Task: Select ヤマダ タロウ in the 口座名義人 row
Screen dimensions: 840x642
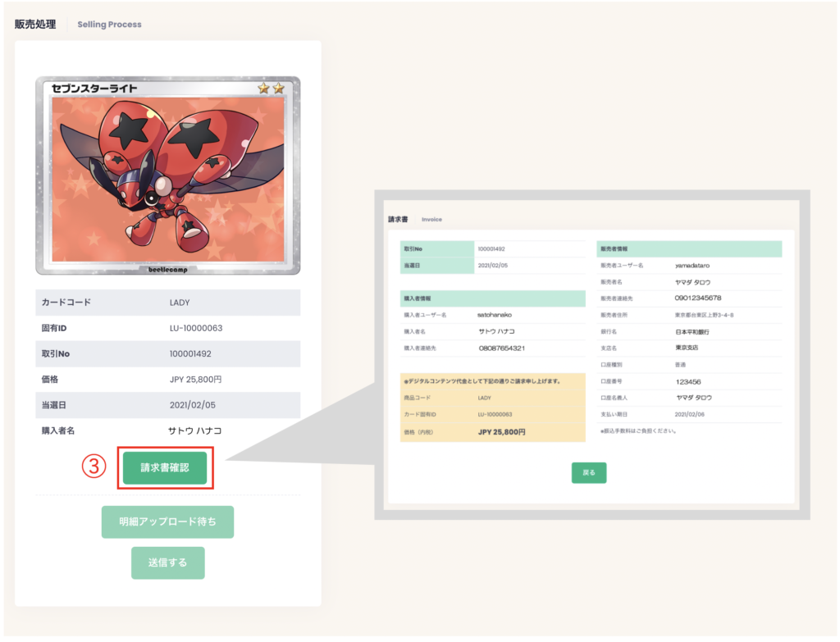Action: [694, 398]
